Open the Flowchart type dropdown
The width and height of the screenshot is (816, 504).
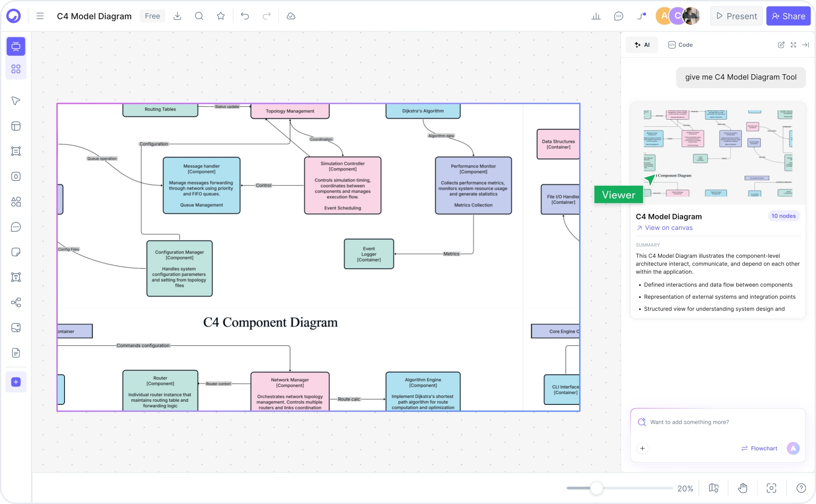click(760, 448)
